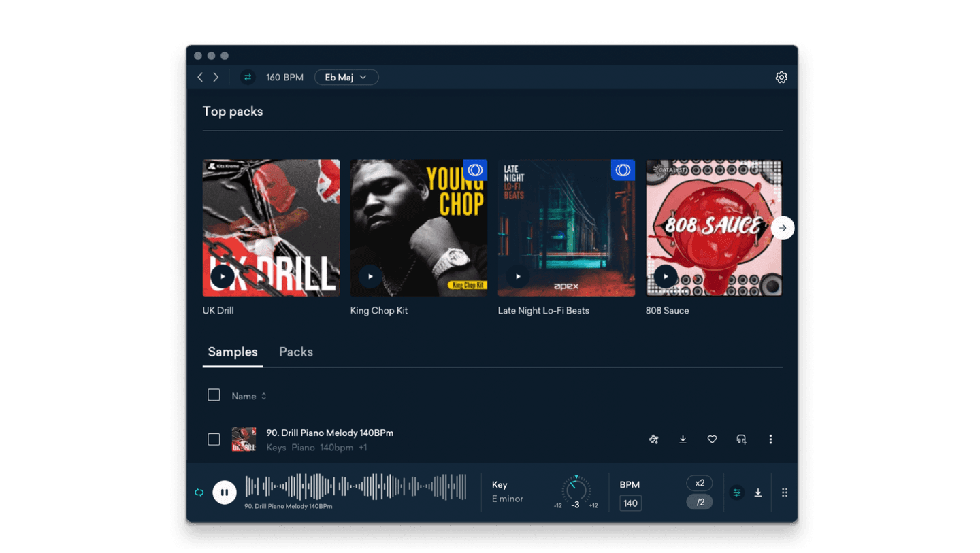The width and height of the screenshot is (980, 553).
Task: Pause the playing sample
Action: click(225, 492)
